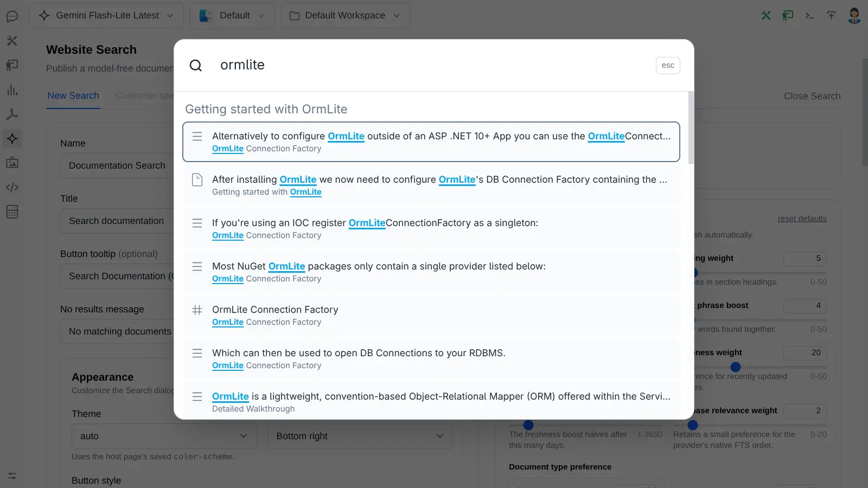Click the reset defaults link

[x=802, y=219]
